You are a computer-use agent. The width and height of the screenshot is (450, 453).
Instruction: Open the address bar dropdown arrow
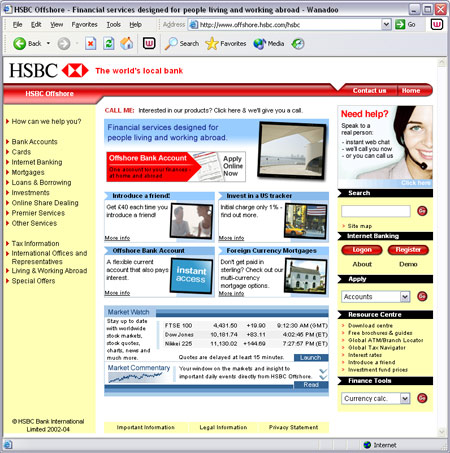click(386, 24)
